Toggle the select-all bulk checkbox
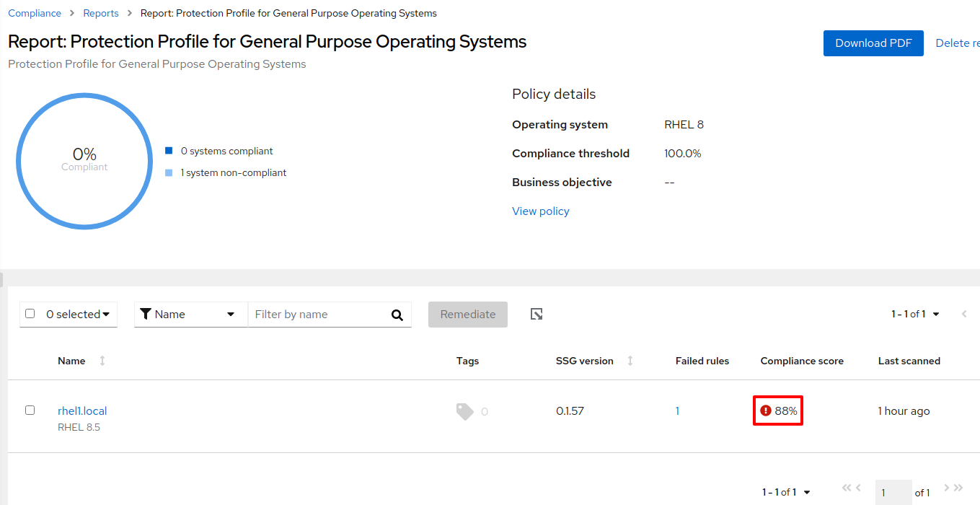The image size is (980, 505). tap(30, 314)
